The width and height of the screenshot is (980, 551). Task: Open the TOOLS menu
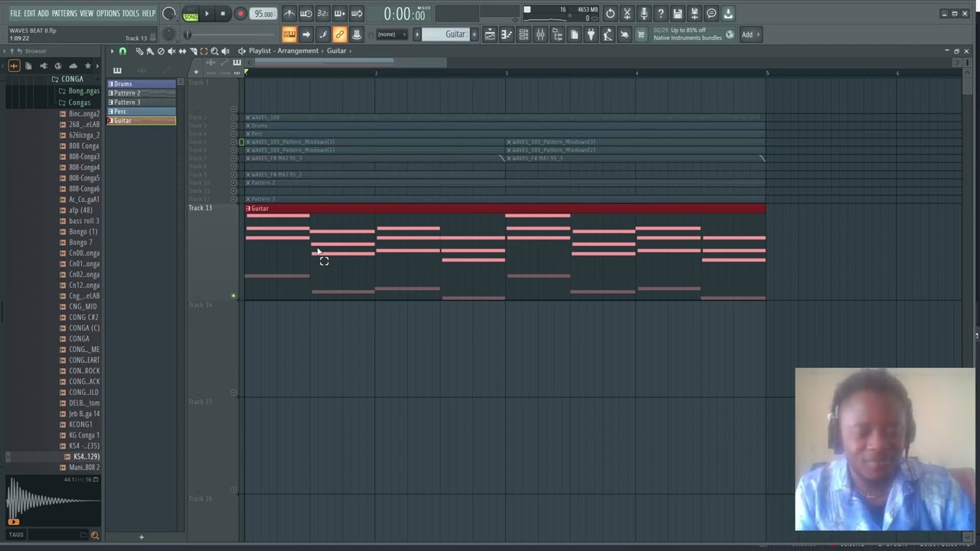tap(131, 13)
